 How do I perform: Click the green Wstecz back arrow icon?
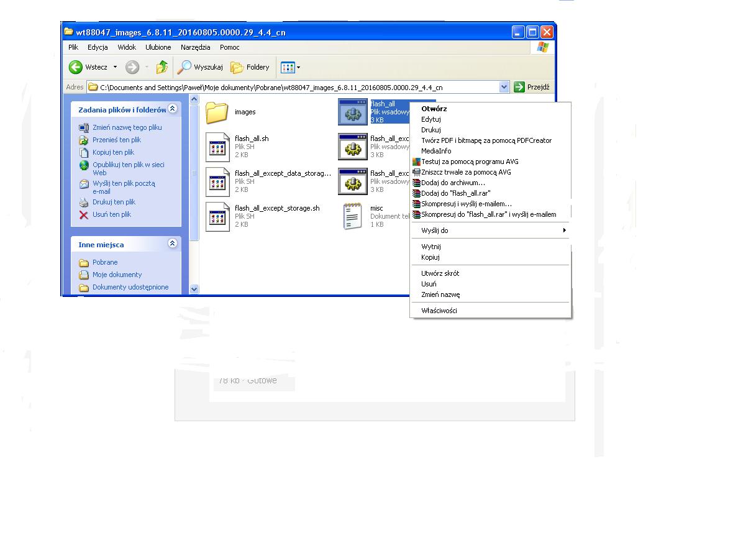click(x=76, y=67)
